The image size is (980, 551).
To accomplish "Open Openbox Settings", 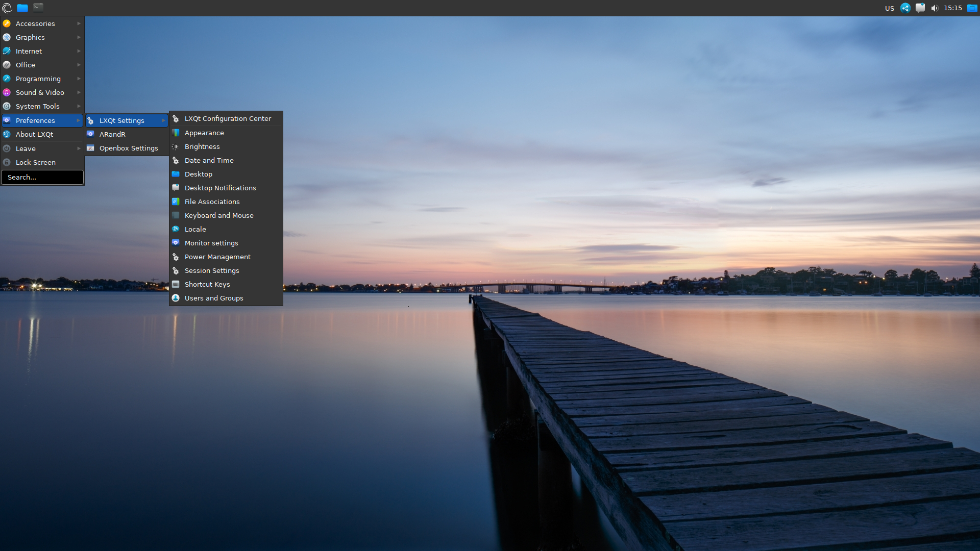I will coord(127,148).
